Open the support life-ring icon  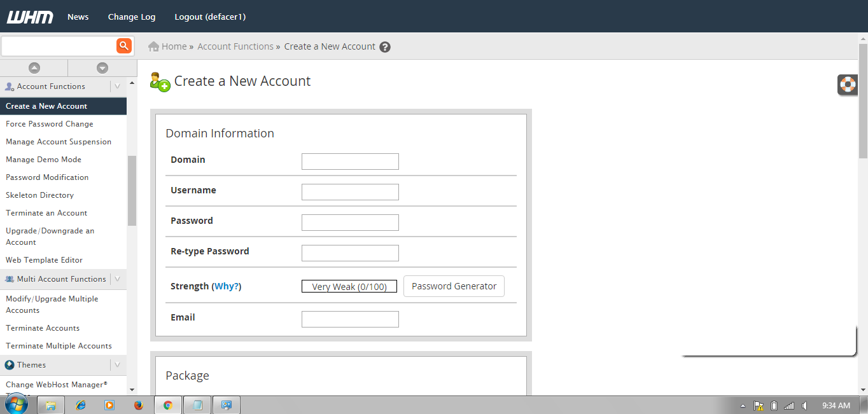pos(847,84)
